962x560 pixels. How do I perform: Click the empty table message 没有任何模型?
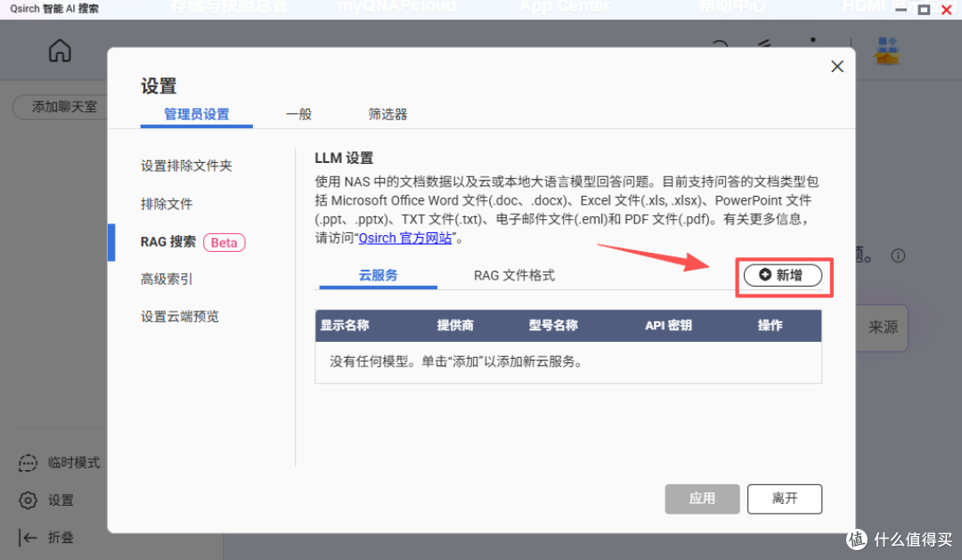click(x=456, y=361)
